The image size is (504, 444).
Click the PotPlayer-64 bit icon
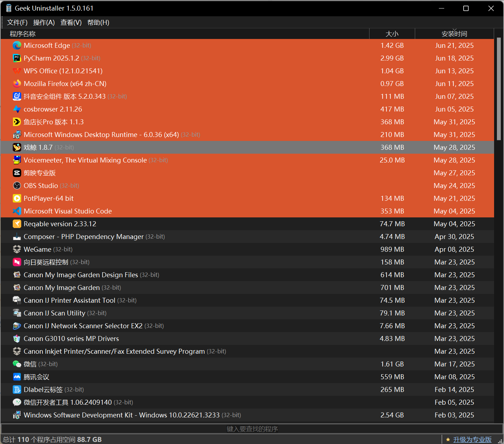tap(17, 198)
